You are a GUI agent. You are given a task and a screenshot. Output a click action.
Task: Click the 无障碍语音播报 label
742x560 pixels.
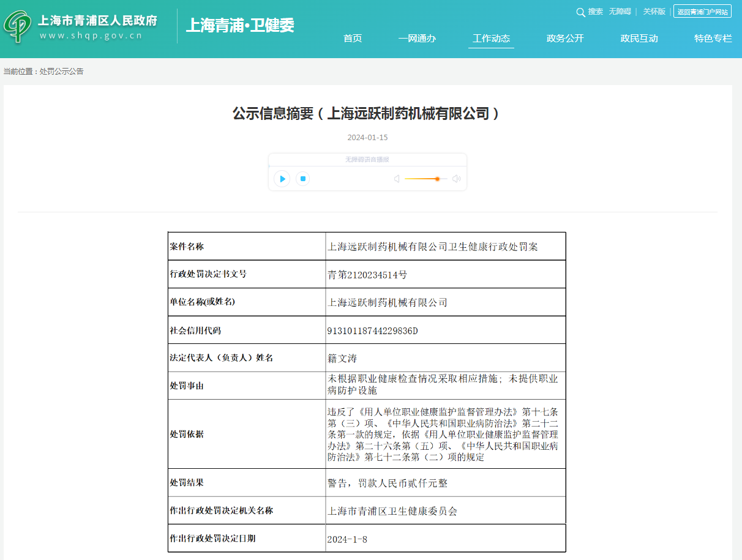[367, 160]
